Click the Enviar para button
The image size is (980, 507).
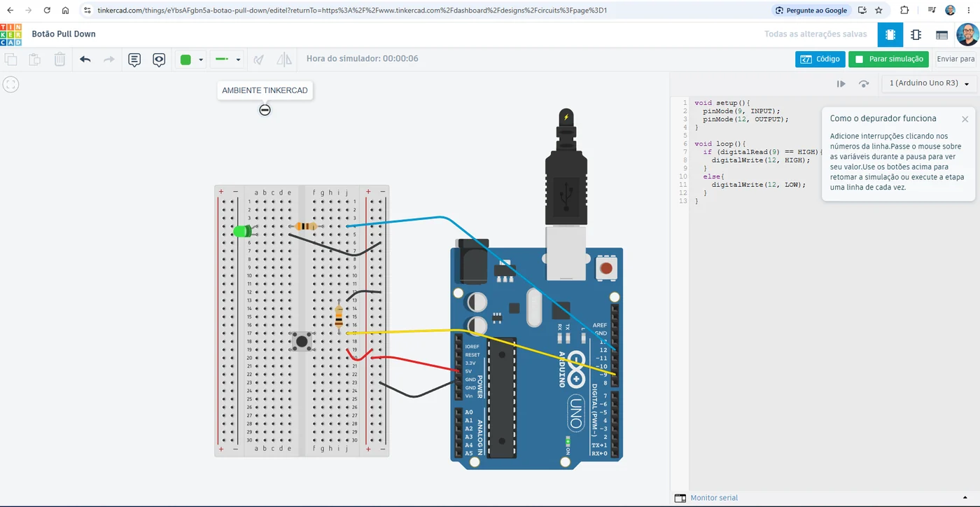955,60
